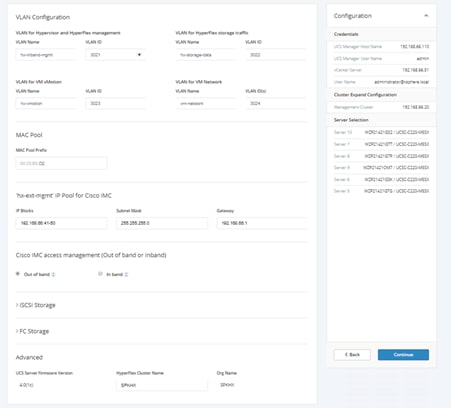Click the VLAN ID(s) field showing 3024

point(275,103)
